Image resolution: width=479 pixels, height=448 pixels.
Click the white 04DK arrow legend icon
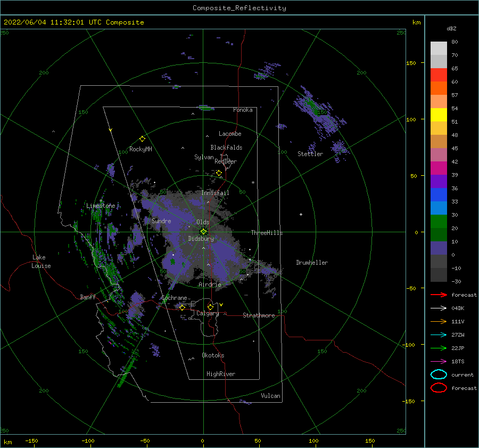coord(439,308)
